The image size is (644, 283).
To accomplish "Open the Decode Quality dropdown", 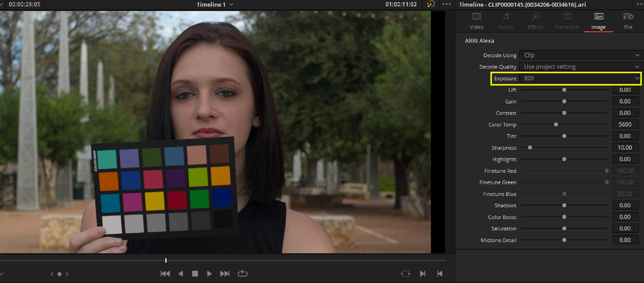I will tap(581, 66).
